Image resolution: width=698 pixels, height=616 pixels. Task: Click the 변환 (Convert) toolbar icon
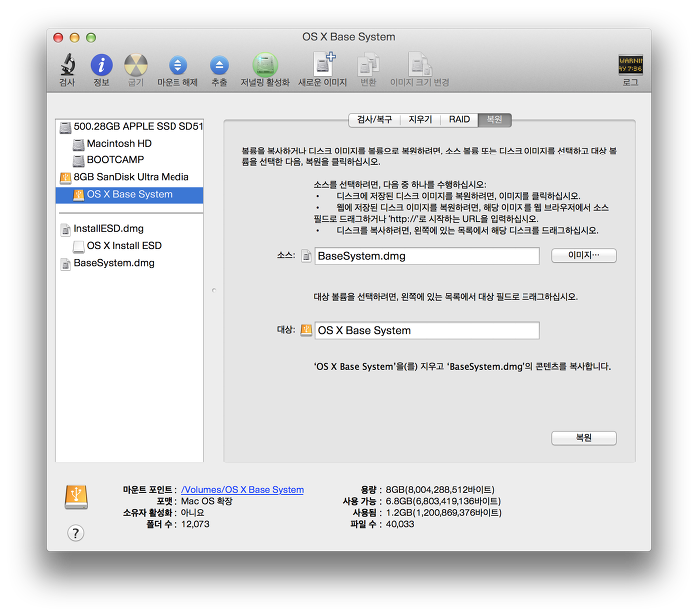point(368,65)
